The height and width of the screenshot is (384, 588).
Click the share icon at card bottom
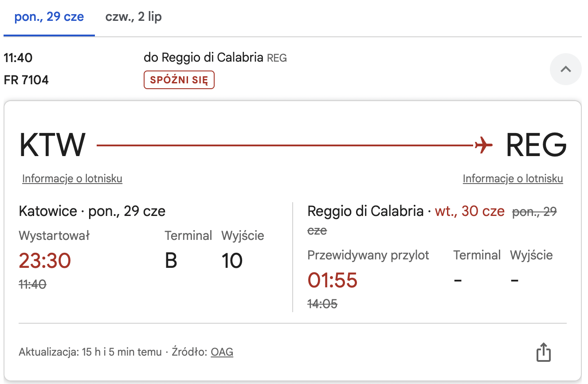(x=544, y=353)
